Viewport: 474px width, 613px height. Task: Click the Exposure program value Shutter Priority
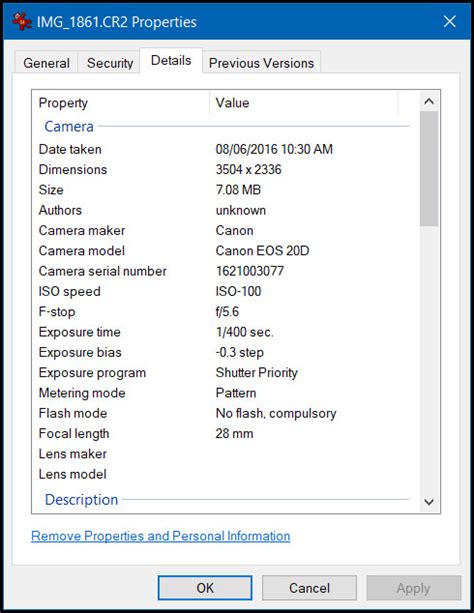[257, 373]
